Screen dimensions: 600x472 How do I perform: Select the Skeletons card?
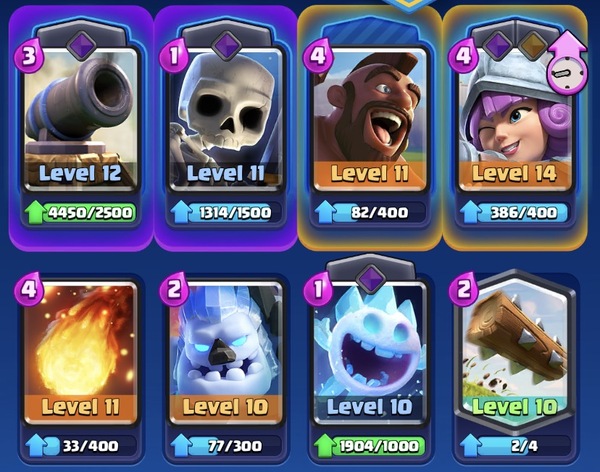pyautogui.click(x=225, y=121)
